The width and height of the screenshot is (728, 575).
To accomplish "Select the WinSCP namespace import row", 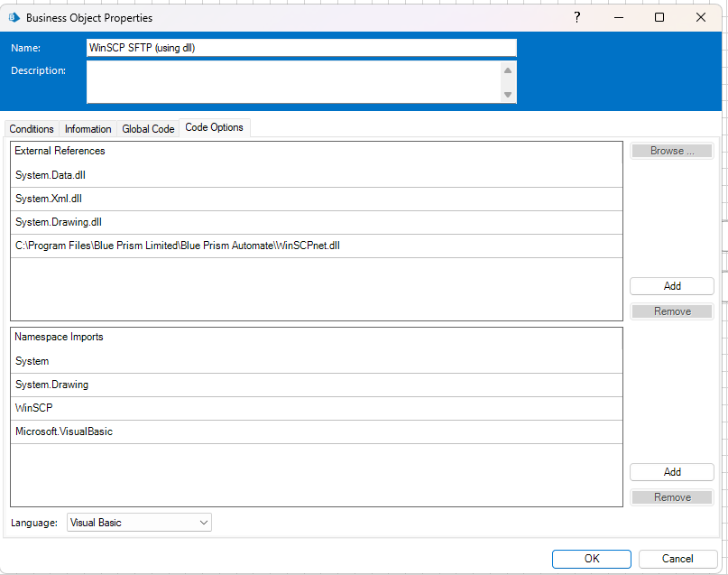I will [x=316, y=408].
